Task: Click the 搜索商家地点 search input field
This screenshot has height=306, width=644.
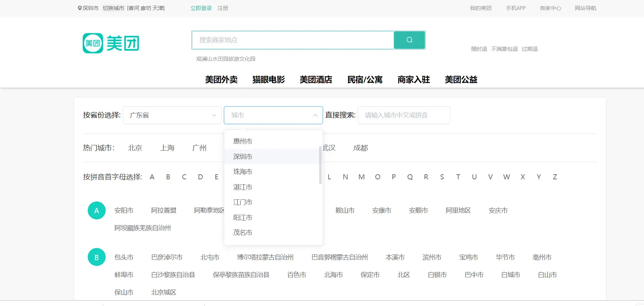Action: pos(293,40)
